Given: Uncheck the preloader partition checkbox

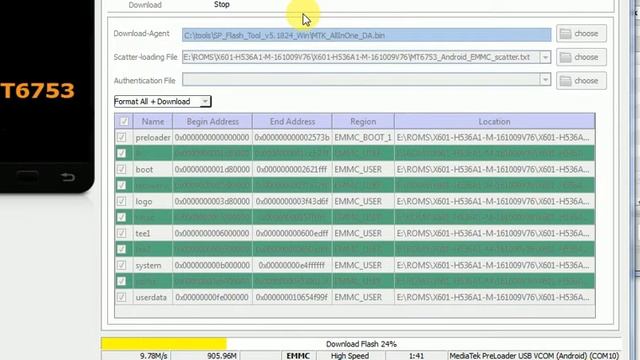Looking at the screenshot, I should pos(122,137).
